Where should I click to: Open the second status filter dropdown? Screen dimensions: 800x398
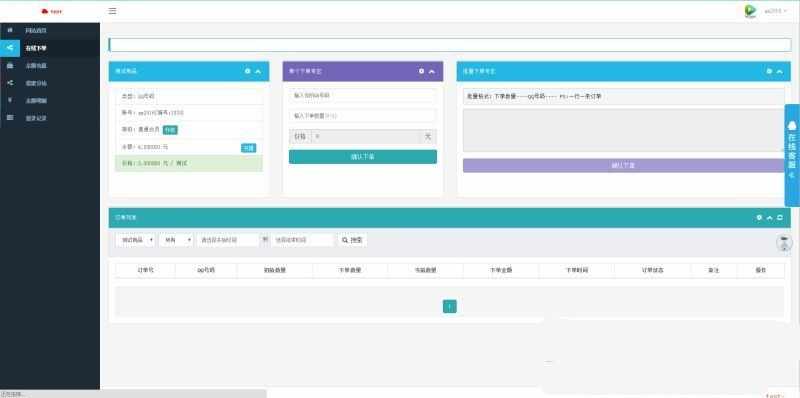[176, 240]
